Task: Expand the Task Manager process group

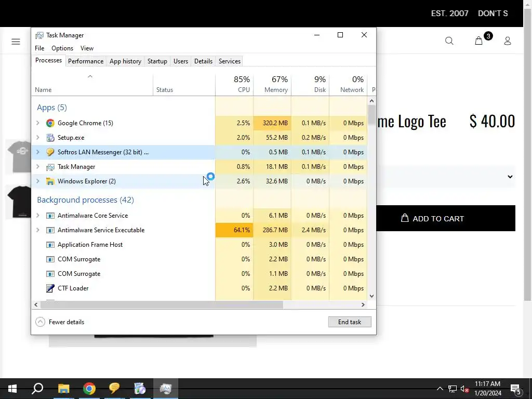Action: point(37,167)
